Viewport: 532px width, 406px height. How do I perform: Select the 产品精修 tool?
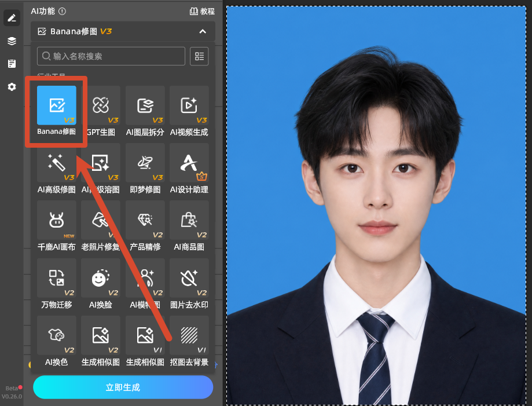pos(145,220)
